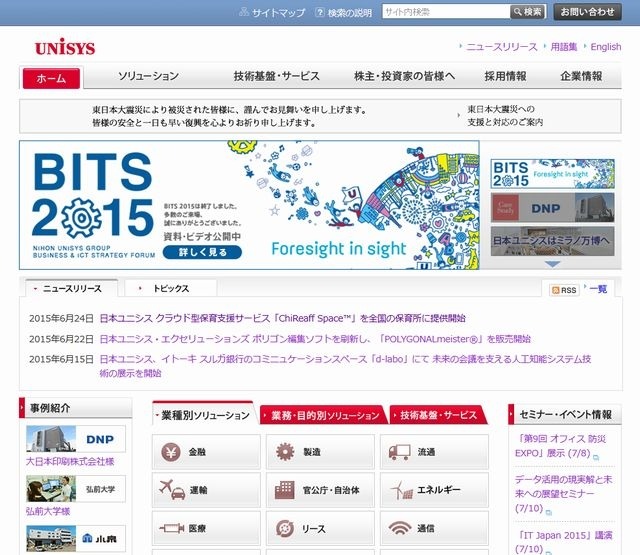
Task: Select the building government (官公庁・自治体) icon
Action: click(x=284, y=490)
